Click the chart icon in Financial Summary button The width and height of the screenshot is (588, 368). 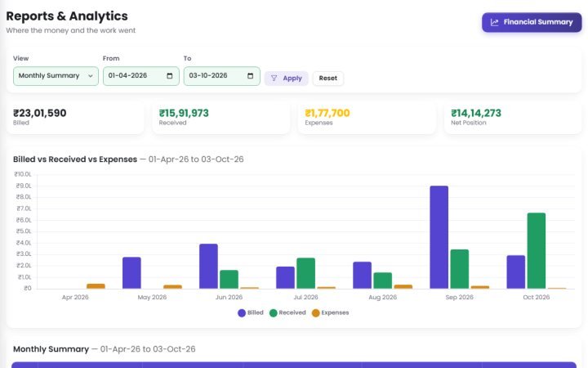(494, 23)
